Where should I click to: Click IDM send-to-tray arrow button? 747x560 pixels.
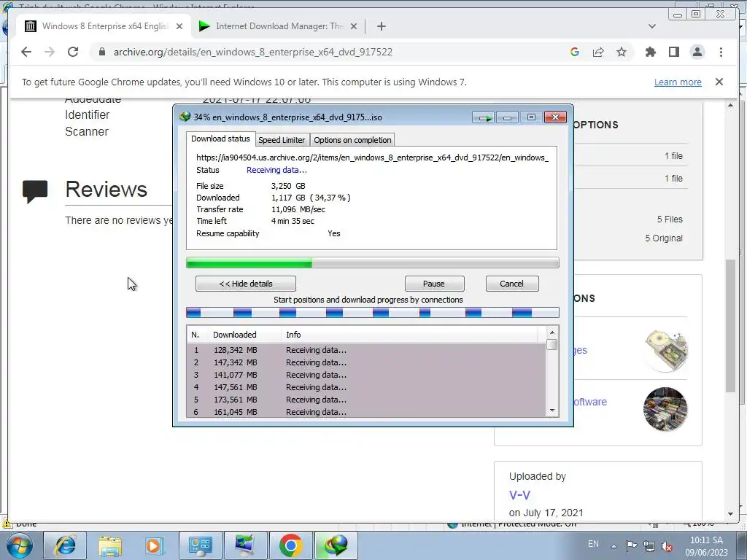point(484,117)
